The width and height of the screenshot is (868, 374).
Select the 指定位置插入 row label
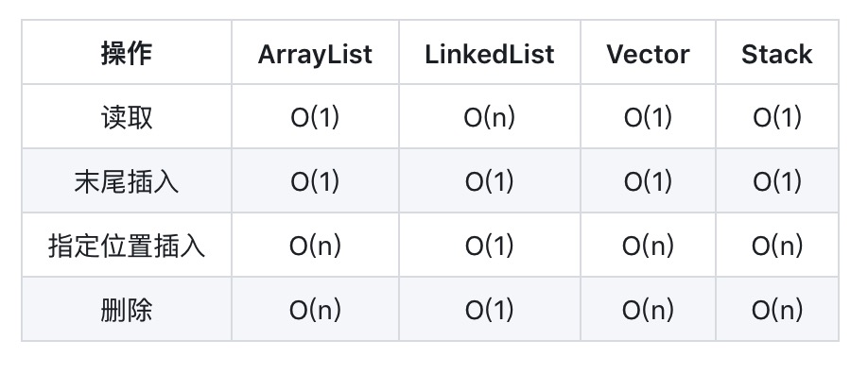(x=126, y=246)
